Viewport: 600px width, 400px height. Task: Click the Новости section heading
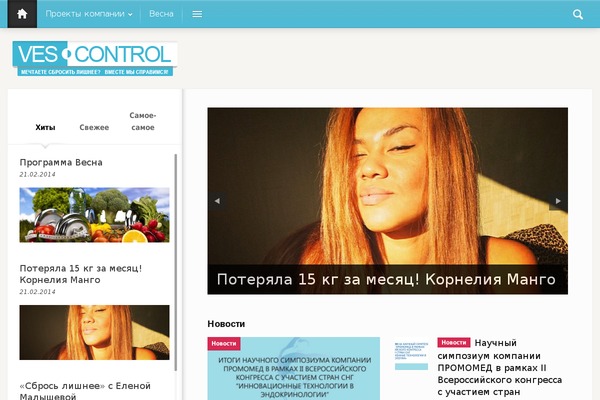coord(226,324)
